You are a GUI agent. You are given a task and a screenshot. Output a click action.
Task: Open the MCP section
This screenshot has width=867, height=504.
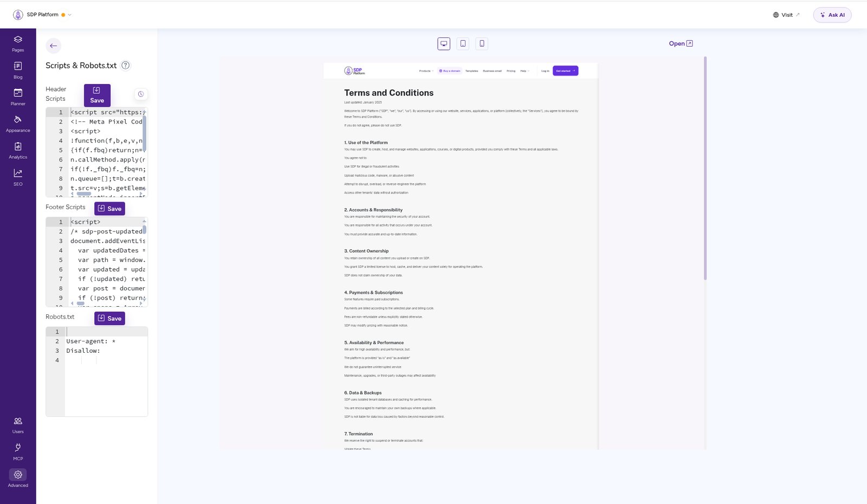tap(18, 452)
